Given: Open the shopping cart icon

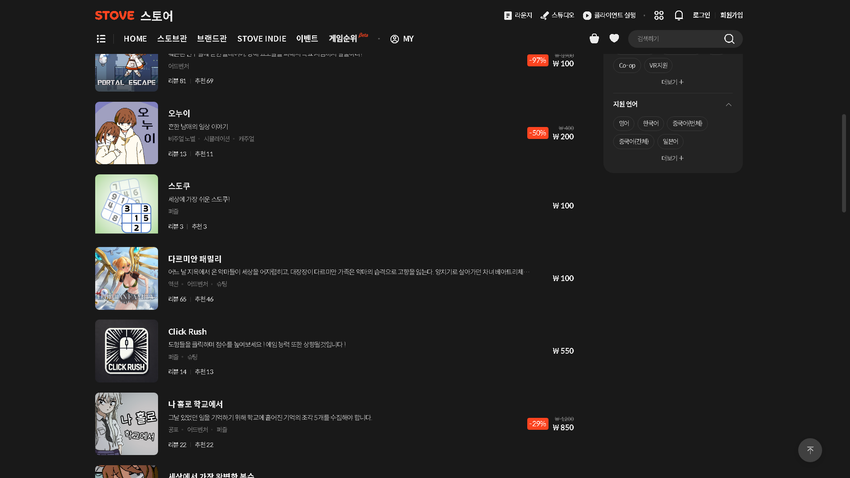Looking at the screenshot, I should (594, 38).
